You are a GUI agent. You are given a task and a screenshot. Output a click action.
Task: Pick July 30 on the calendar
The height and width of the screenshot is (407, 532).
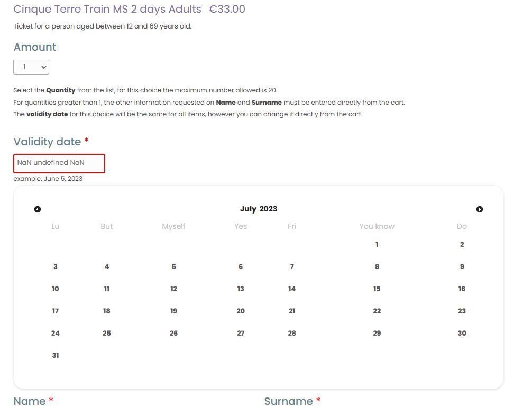pyautogui.click(x=462, y=334)
